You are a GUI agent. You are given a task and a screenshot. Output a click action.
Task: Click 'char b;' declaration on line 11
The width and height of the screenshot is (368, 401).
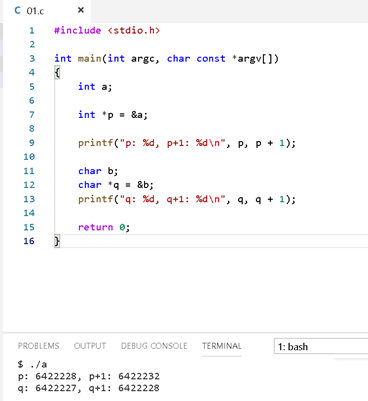[x=98, y=171]
